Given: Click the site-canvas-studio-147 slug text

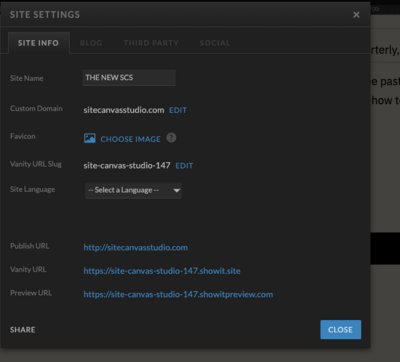Looking at the screenshot, I should (127, 166).
